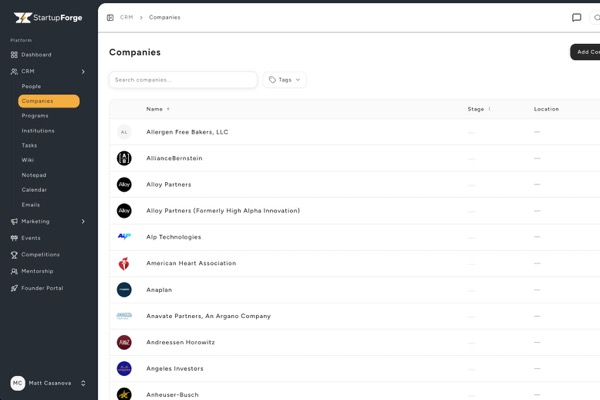Open Notepad in the sidebar
The image size is (600, 400).
pyautogui.click(x=34, y=175)
